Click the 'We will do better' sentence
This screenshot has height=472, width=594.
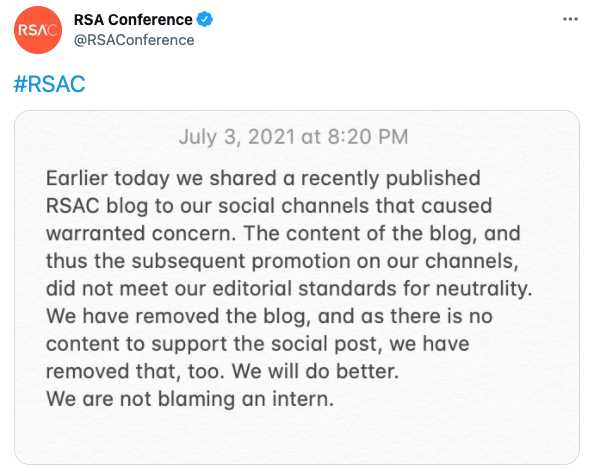315,371
